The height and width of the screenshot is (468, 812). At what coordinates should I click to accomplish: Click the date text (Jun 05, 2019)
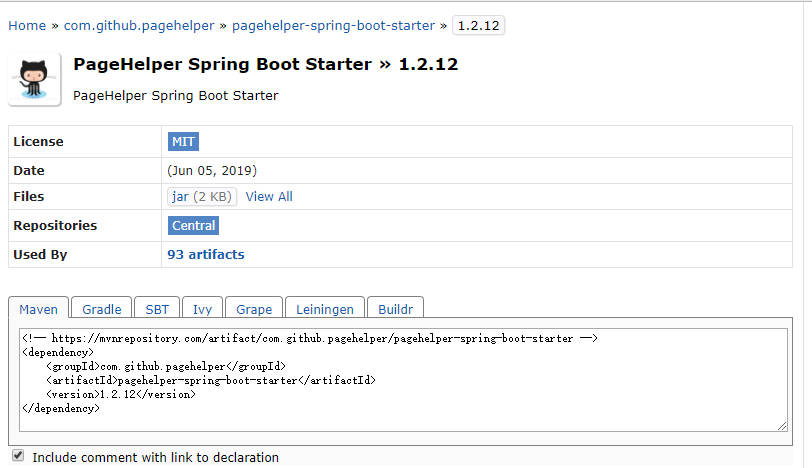point(212,170)
